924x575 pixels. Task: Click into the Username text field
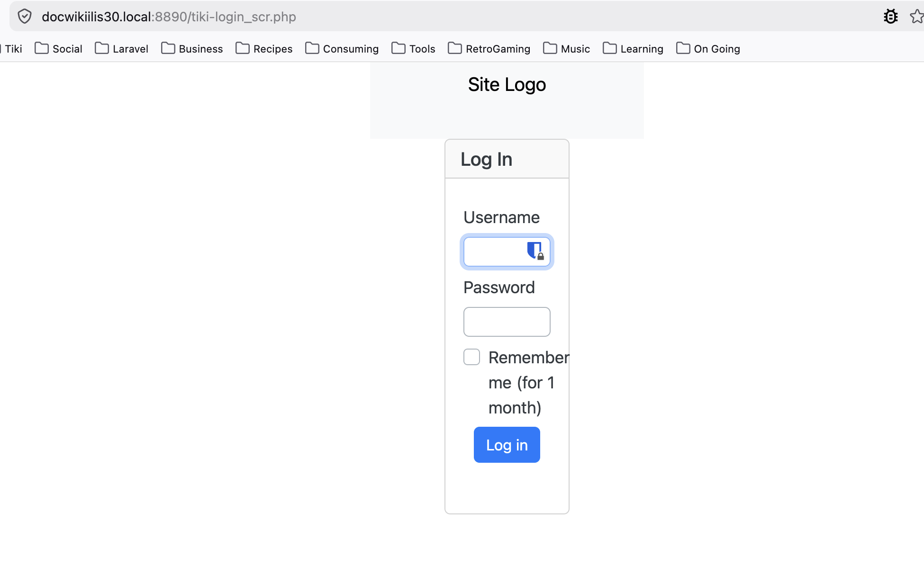495,252
